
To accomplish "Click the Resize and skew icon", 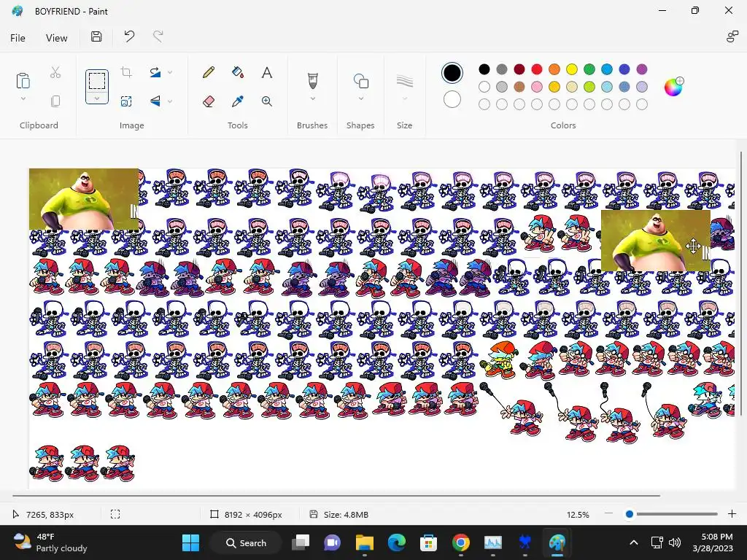I will (x=126, y=101).
